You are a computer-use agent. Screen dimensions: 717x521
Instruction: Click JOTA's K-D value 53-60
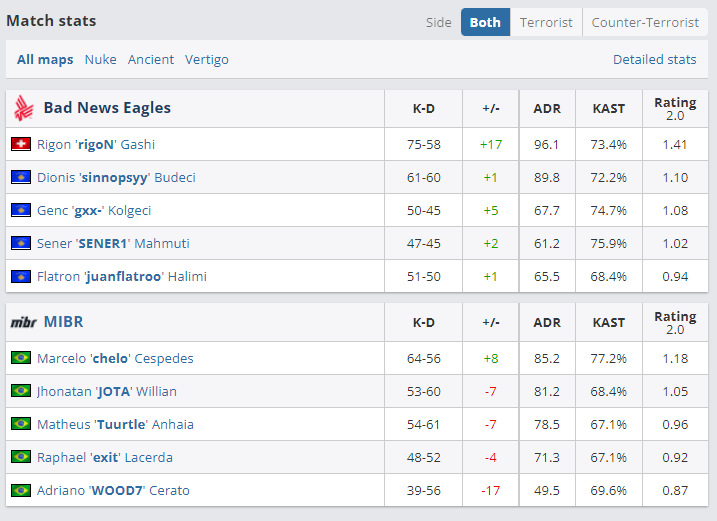point(423,392)
